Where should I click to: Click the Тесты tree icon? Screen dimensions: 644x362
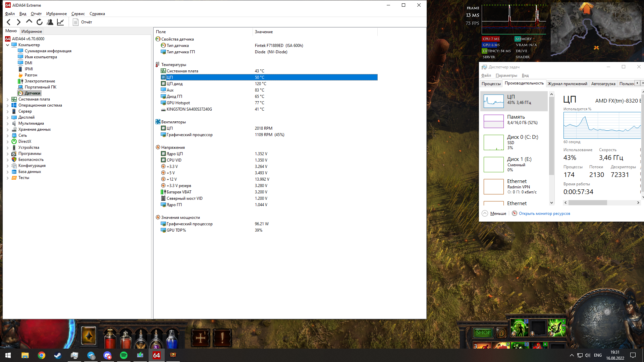(x=14, y=178)
